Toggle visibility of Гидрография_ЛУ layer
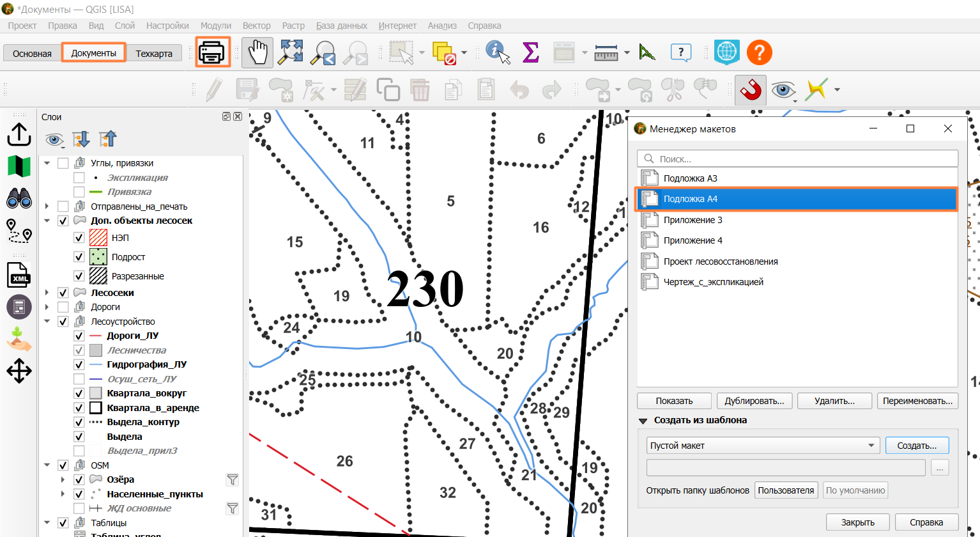The image size is (980, 537). pos(79,364)
